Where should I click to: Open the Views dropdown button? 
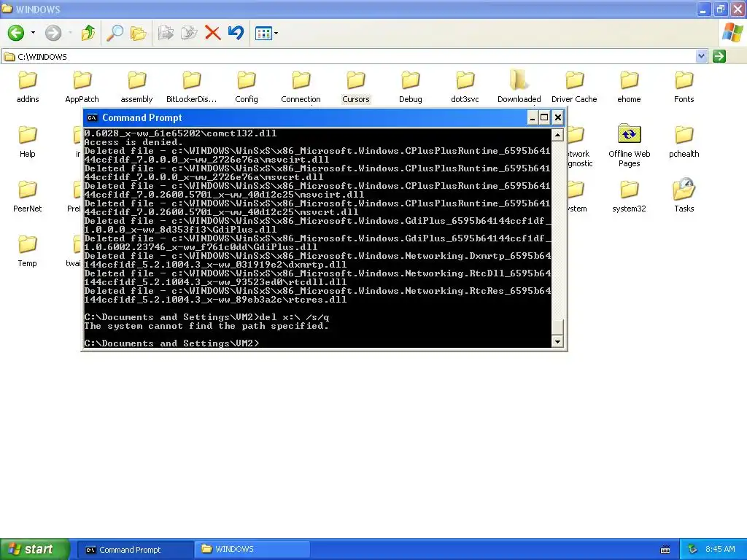point(266,33)
